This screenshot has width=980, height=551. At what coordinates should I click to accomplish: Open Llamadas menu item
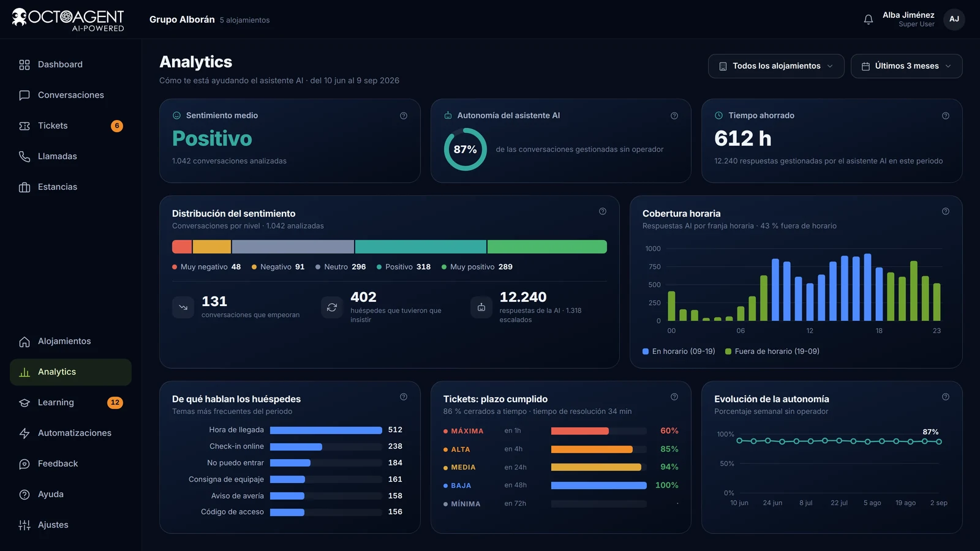click(70, 157)
